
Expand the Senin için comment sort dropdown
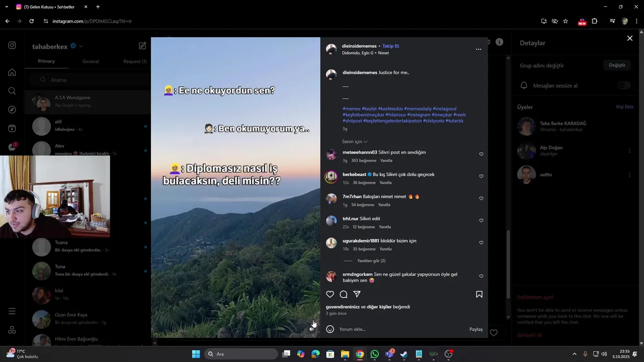(355, 142)
